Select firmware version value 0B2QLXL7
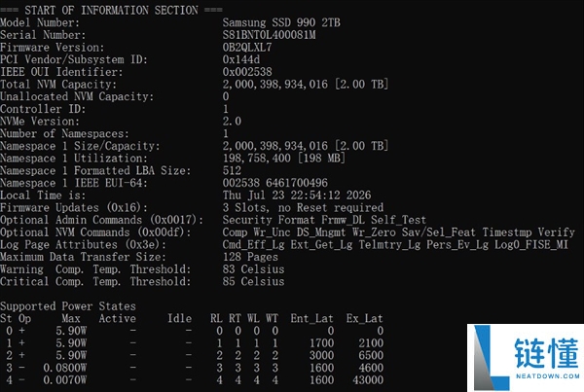This screenshot has width=584, height=392. pos(247,48)
